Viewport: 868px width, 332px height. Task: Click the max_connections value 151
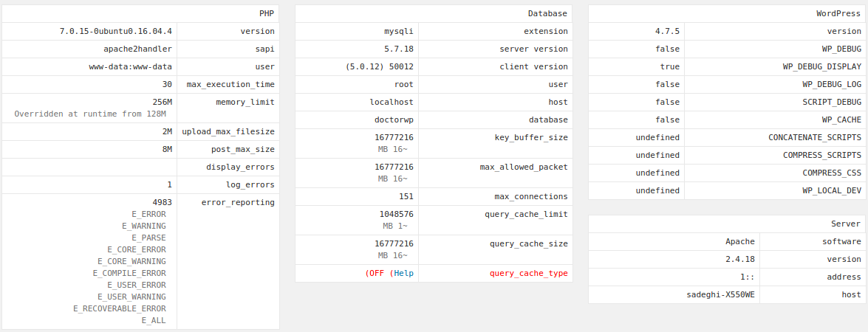406,196
